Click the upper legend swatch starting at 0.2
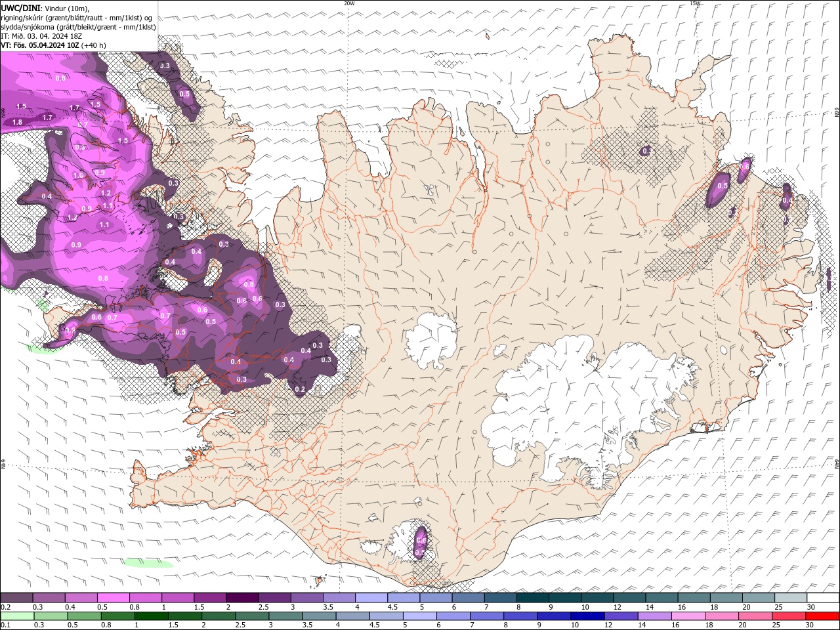 pos(16,598)
